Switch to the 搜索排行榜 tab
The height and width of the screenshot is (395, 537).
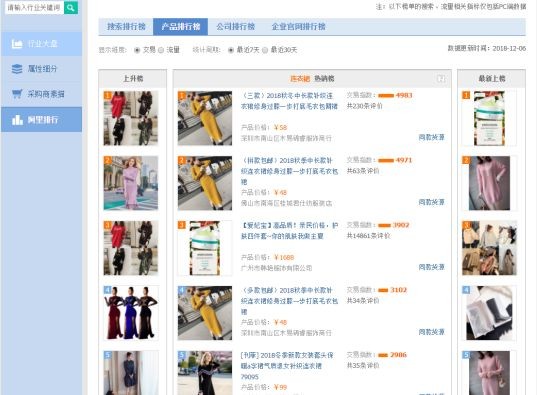(126, 27)
